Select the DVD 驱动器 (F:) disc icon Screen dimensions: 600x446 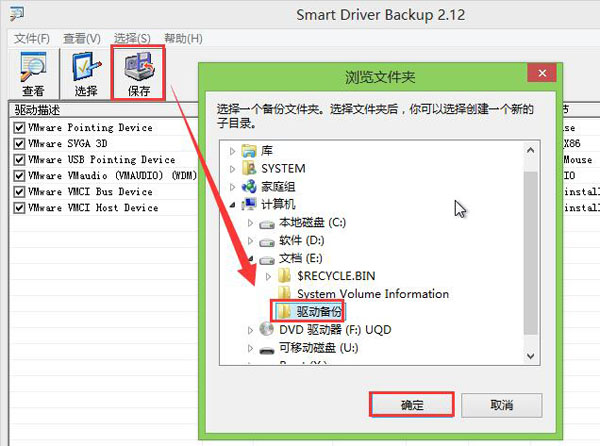click(x=266, y=329)
